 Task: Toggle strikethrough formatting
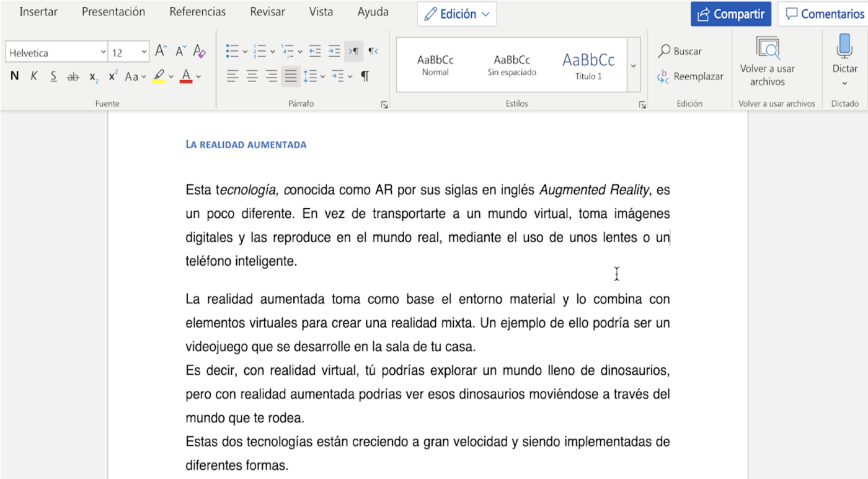pos(73,76)
